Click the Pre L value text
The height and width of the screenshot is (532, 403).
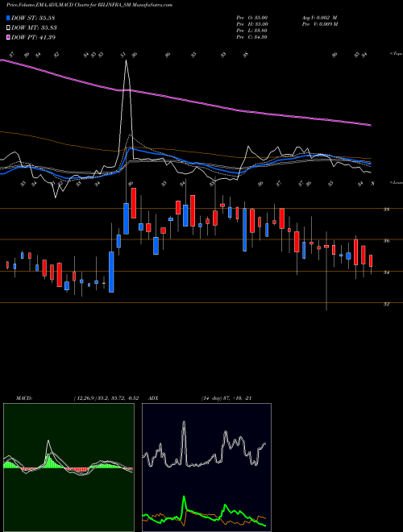pyautogui.click(x=252, y=31)
